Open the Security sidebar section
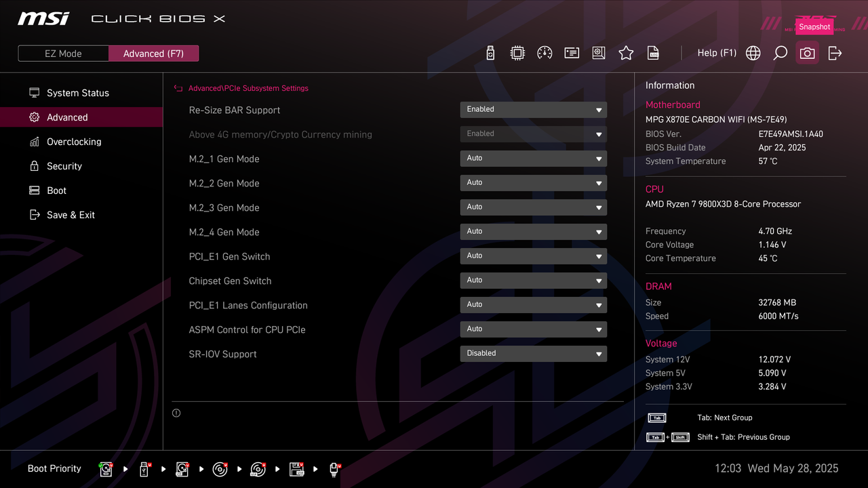 [81, 166]
